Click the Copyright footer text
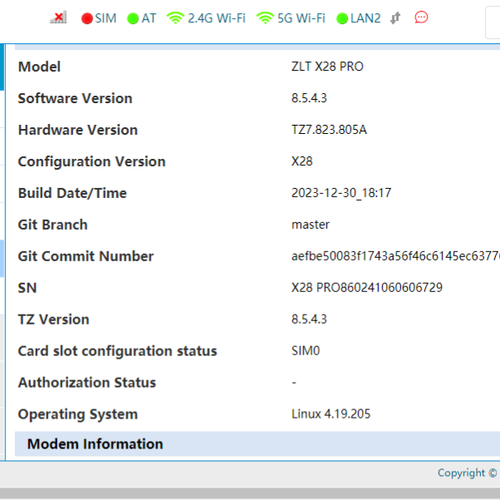Image resolution: width=500 pixels, height=500 pixels. (467, 473)
